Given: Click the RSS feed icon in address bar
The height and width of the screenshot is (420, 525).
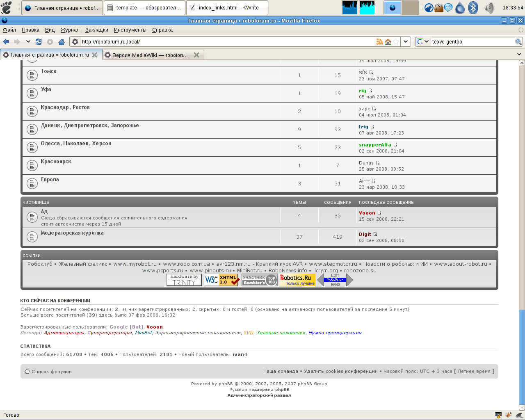Looking at the screenshot, I should click(379, 42).
